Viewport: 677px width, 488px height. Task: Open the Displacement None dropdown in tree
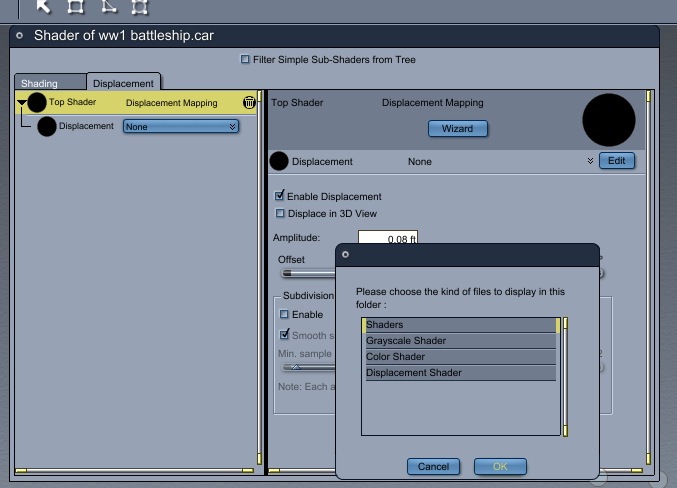click(x=181, y=127)
